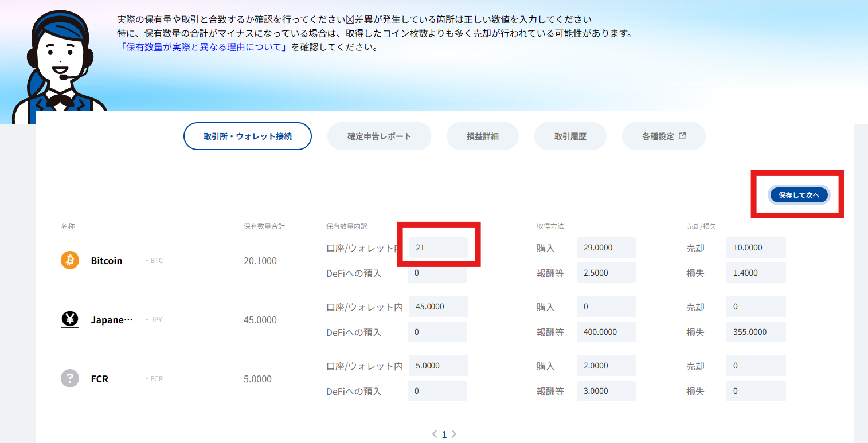The image size is (868, 443).
Task: Edit Bitcoin 購入 field 29.0000
Action: coord(607,248)
